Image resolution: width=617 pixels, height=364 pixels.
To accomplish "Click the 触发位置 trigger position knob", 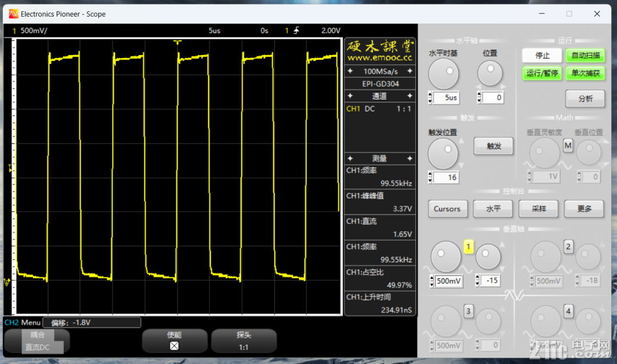I will 443,154.
